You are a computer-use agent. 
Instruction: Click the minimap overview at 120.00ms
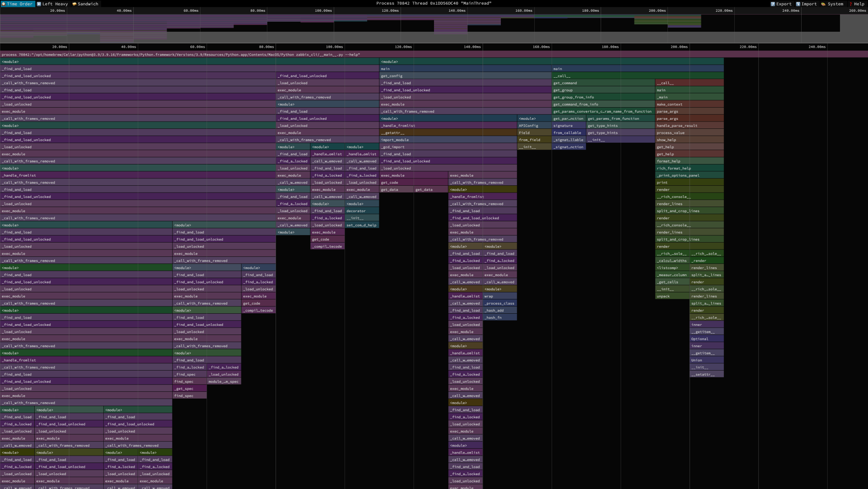[x=401, y=24]
